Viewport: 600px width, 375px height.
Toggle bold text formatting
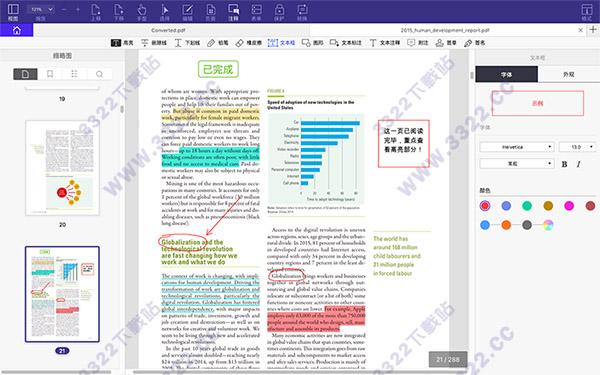(564, 164)
